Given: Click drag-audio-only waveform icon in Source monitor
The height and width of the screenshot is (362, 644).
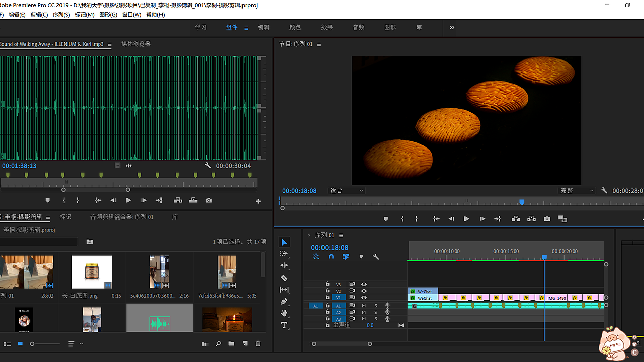Looking at the screenshot, I should (x=129, y=166).
